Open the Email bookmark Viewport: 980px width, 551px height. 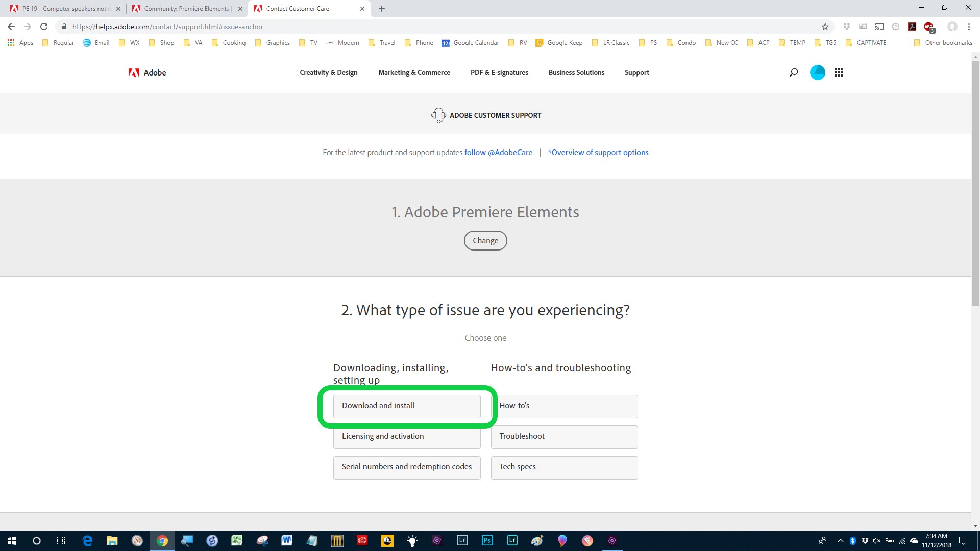coord(96,43)
